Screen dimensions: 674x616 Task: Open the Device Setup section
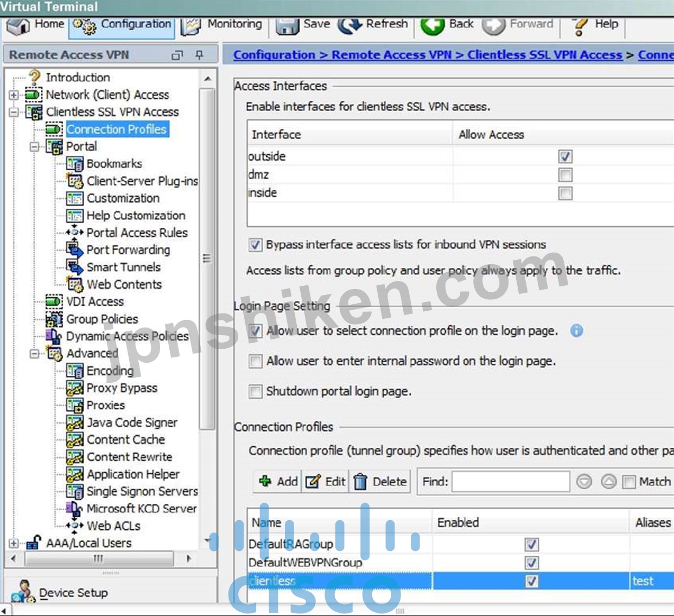pyautogui.click(x=73, y=593)
